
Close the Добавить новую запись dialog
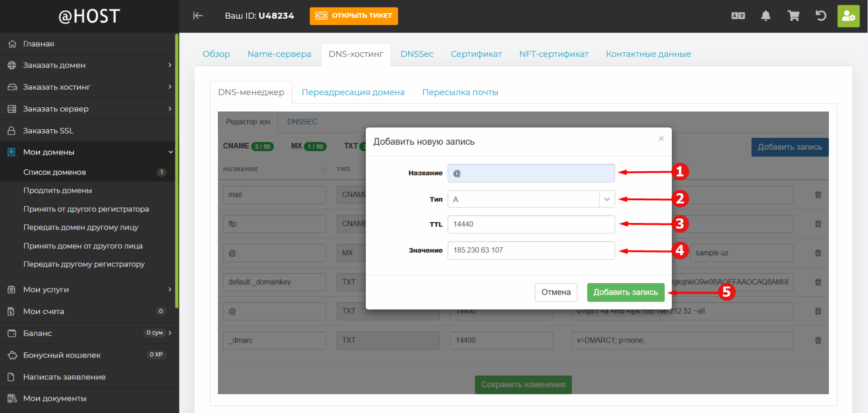(x=661, y=139)
